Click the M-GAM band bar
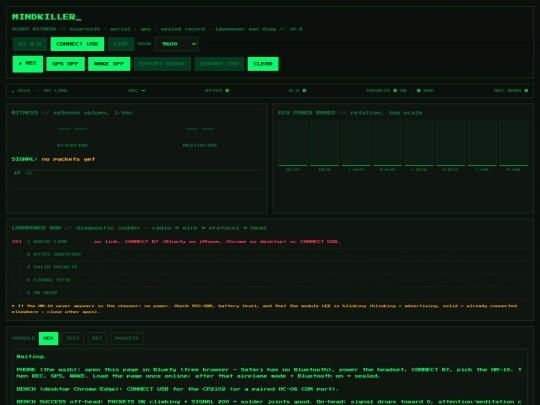 click(x=513, y=143)
